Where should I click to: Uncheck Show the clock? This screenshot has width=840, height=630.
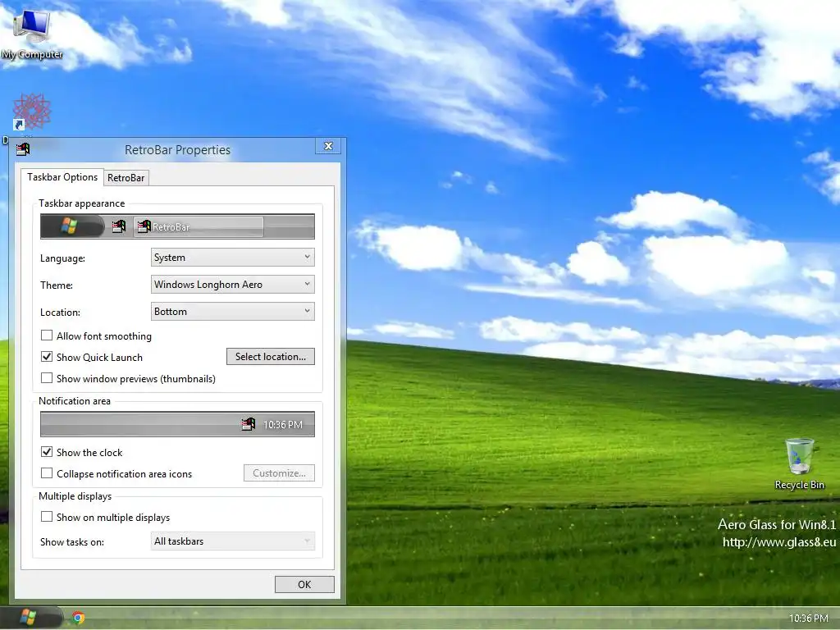(x=47, y=452)
